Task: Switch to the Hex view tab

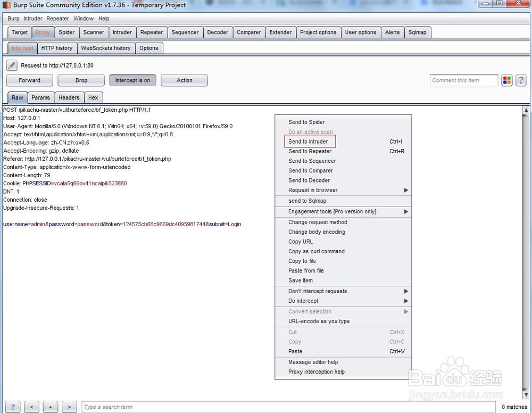Action: coord(93,98)
